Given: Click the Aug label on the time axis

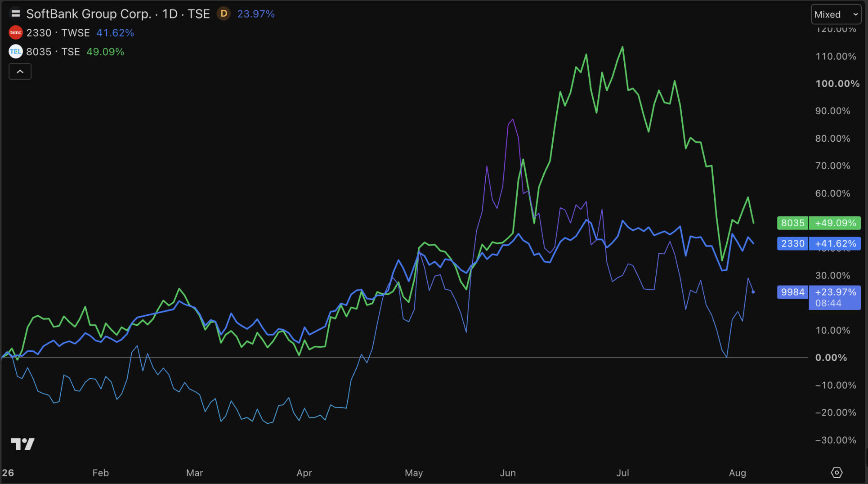Looking at the screenshot, I should tap(738, 473).
